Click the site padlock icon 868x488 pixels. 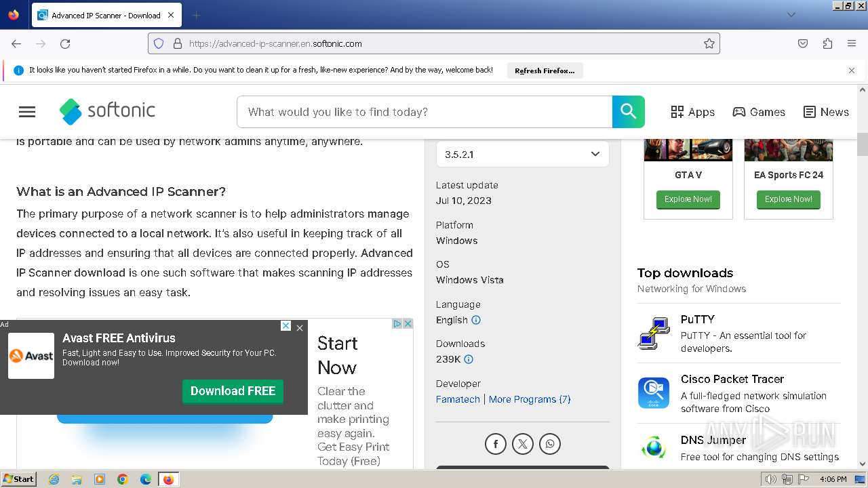[x=178, y=43]
